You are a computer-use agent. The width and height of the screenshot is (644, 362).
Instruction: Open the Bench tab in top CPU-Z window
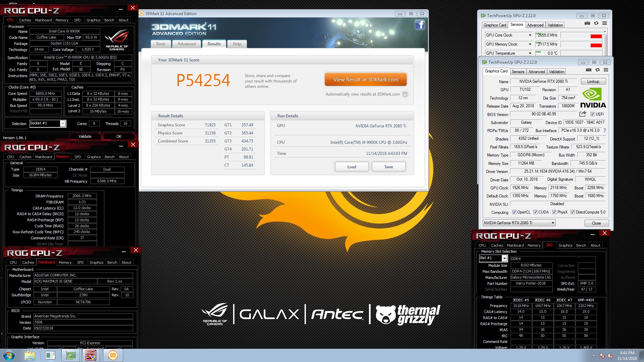point(109,20)
